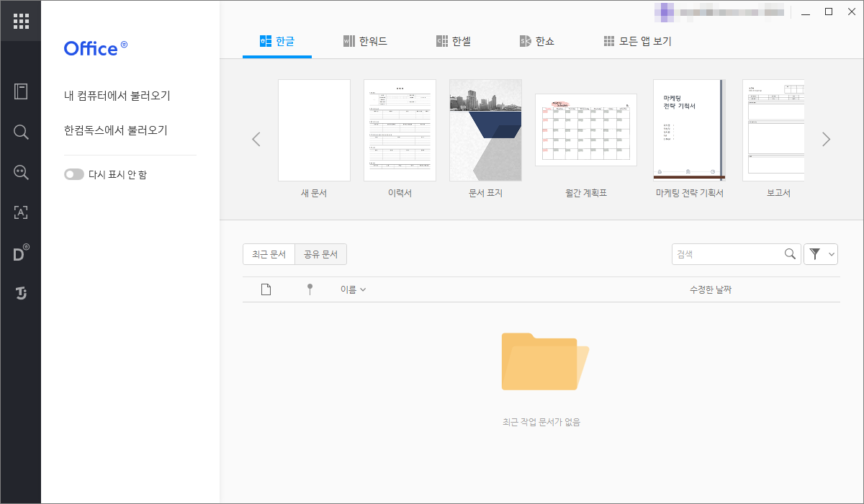Image resolution: width=864 pixels, height=504 pixels.
Task: Open the 새 문서 blank template
Action: coord(314,130)
